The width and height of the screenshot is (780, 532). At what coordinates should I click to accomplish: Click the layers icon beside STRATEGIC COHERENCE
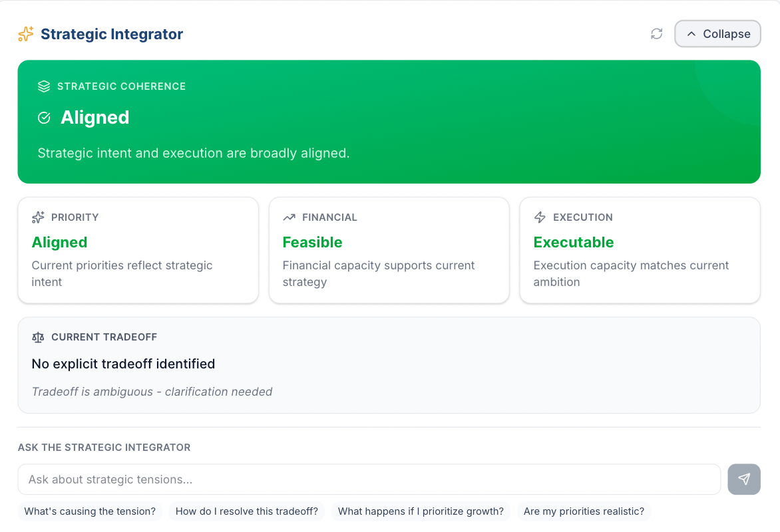pos(44,86)
